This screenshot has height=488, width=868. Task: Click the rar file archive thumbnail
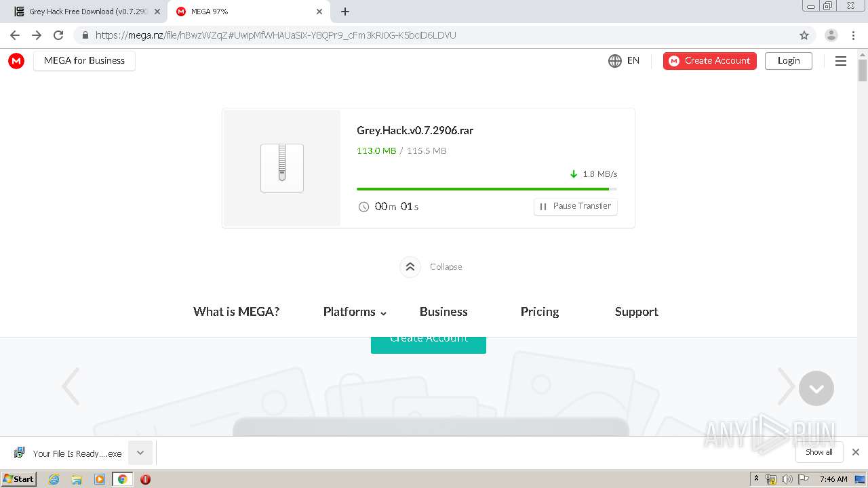(x=282, y=168)
